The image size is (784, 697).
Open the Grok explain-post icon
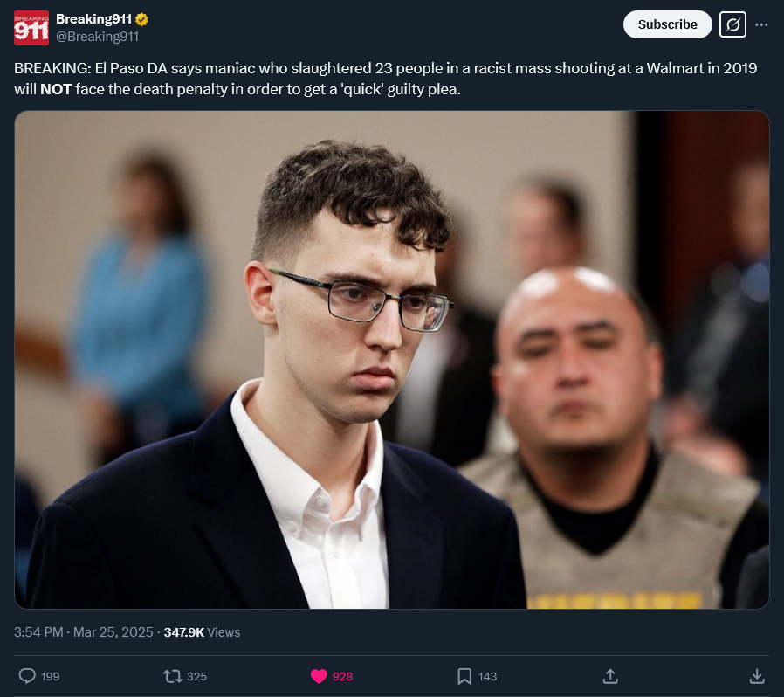coord(732,24)
